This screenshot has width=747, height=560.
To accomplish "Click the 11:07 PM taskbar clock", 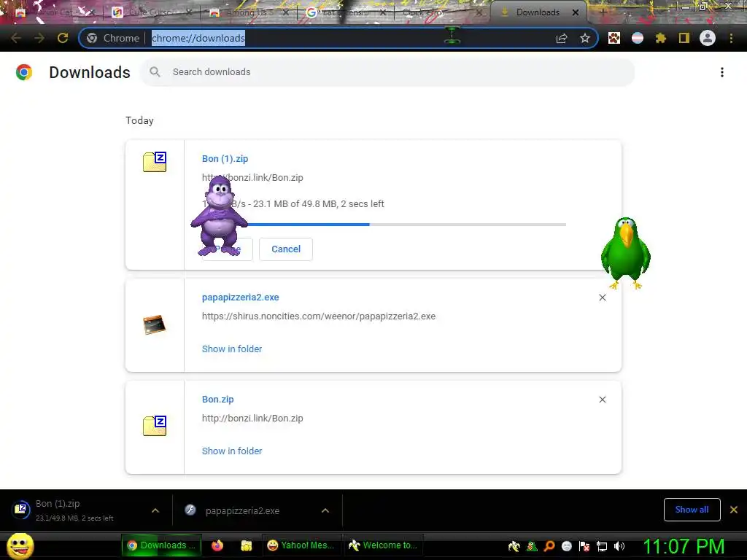I will [684, 546].
